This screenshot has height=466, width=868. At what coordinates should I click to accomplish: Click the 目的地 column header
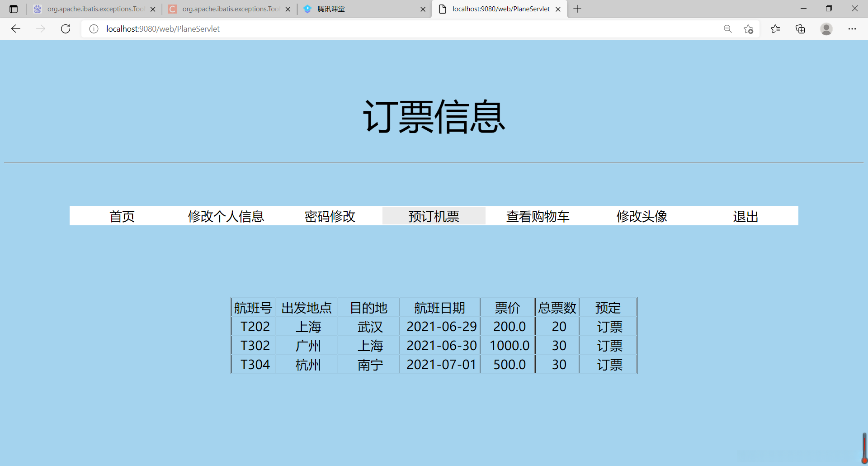pos(369,308)
